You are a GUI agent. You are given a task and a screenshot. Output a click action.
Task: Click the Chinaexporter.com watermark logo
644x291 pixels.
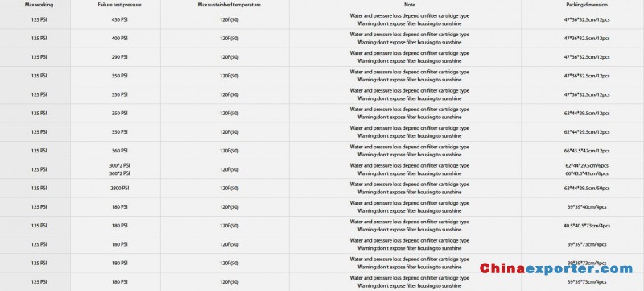[x=556, y=268]
